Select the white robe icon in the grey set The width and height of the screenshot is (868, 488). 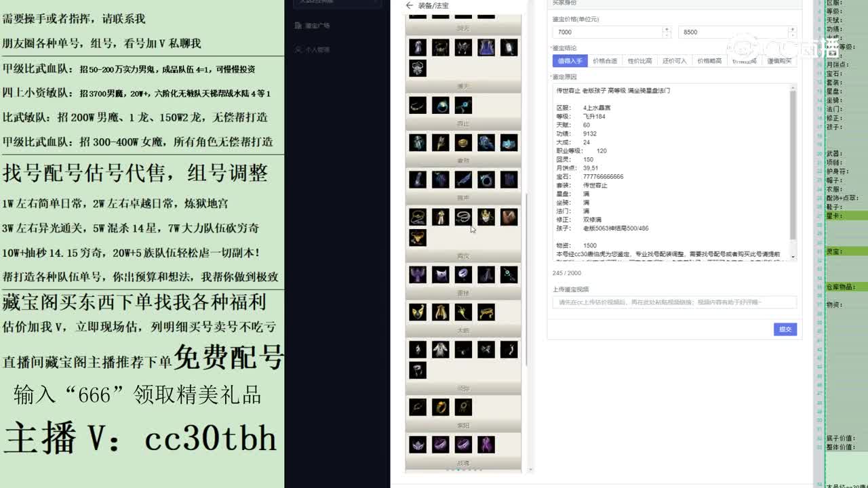441,349
